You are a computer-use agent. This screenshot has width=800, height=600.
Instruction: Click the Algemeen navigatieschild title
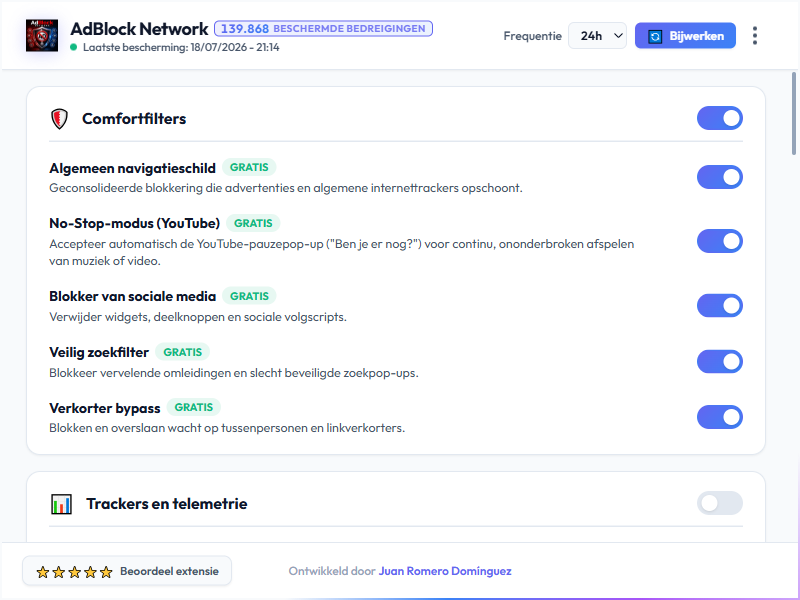(x=133, y=168)
